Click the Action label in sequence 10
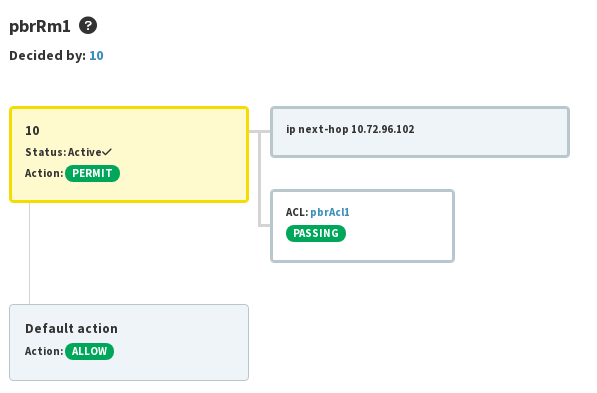Image resolution: width=597 pixels, height=393 pixels. (44, 173)
